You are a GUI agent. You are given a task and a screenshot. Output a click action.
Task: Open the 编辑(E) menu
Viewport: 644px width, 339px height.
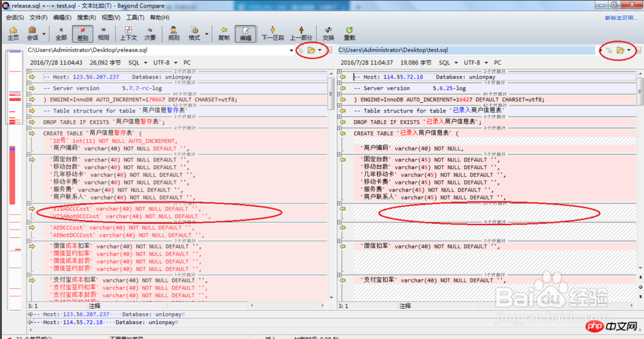click(x=62, y=17)
